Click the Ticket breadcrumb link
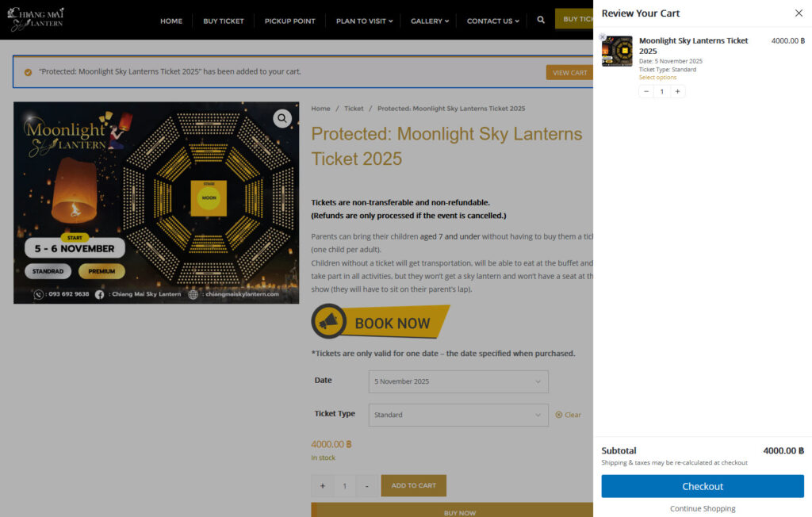 [x=354, y=109]
